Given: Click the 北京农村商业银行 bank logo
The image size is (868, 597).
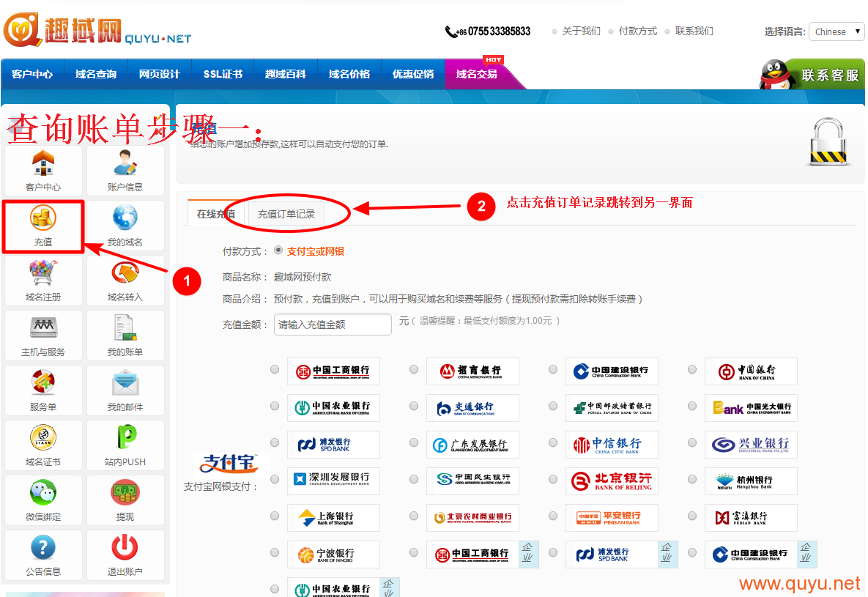Looking at the screenshot, I should click(x=472, y=518).
